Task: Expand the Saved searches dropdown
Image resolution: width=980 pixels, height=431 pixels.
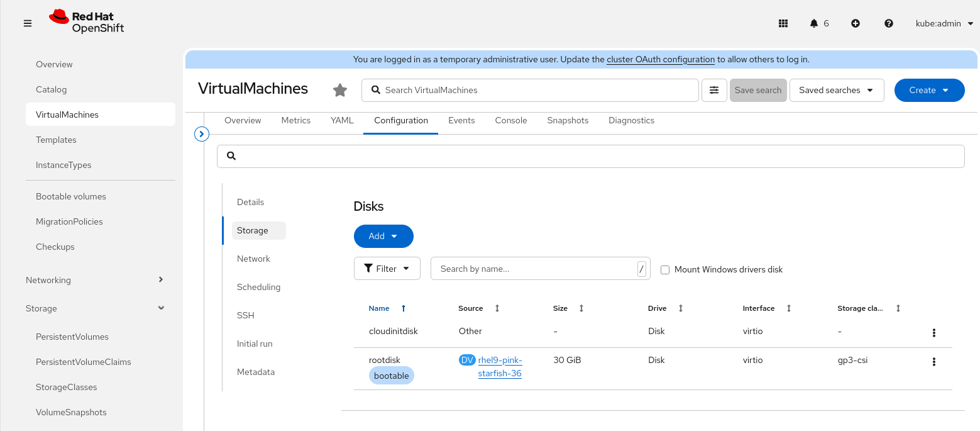Action: click(836, 90)
